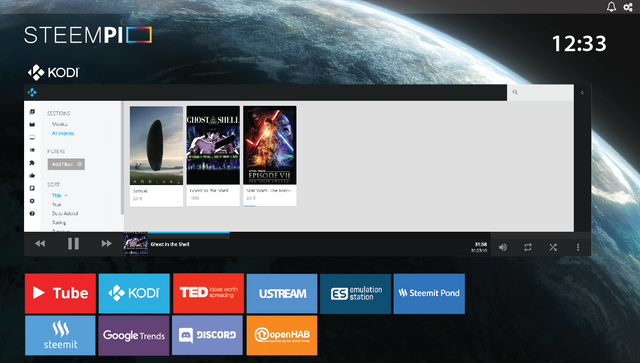Image resolution: width=640 pixels, height=363 pixels.
Task: Fast forward the playing movie
Action: click(x=106, y=244)
